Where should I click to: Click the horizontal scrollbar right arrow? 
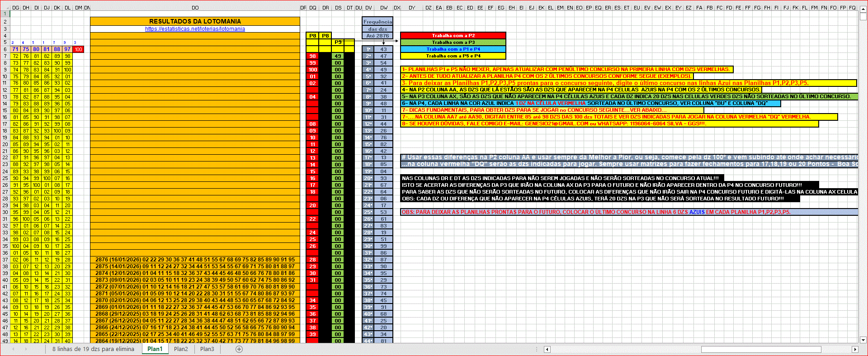click(854, 349)
